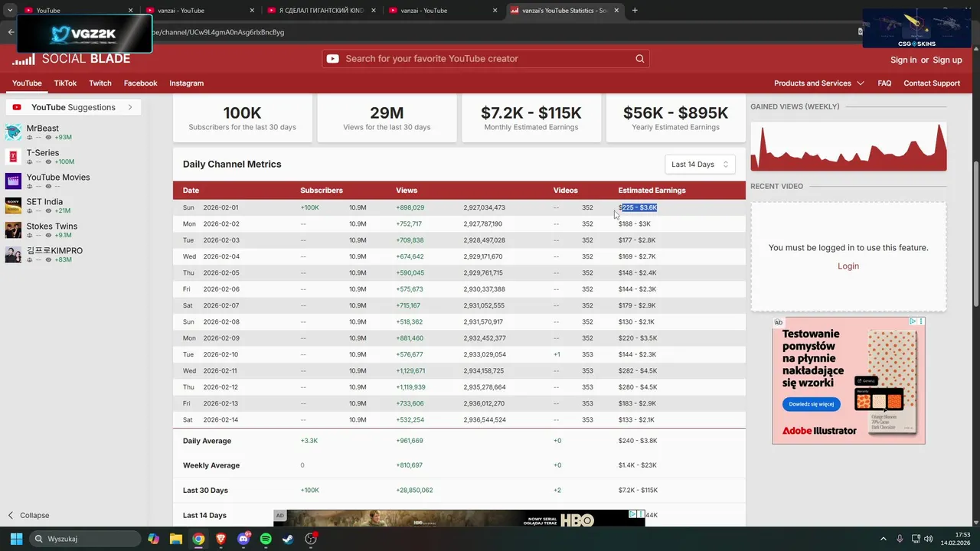Click the +898,029 views value

[x=410, y=207]
